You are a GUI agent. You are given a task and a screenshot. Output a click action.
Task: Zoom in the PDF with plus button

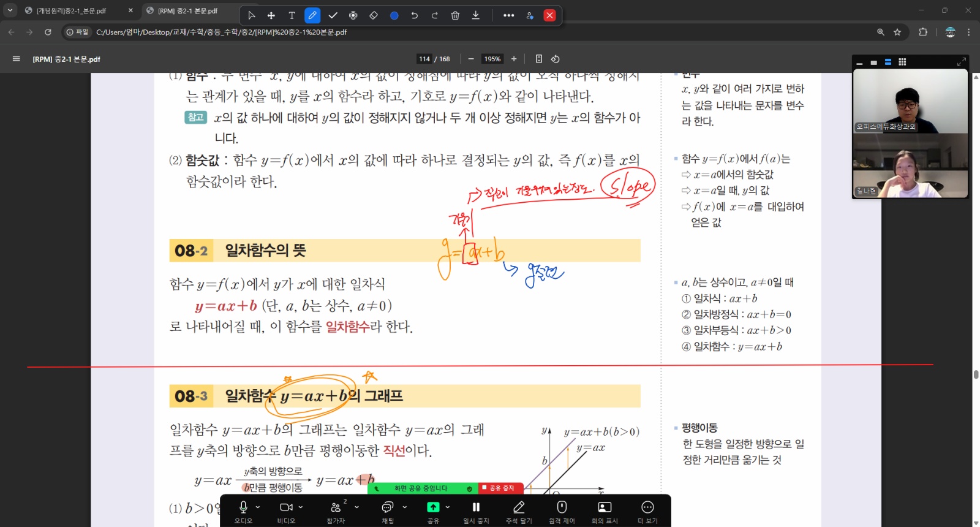click(x=514, y=59)
